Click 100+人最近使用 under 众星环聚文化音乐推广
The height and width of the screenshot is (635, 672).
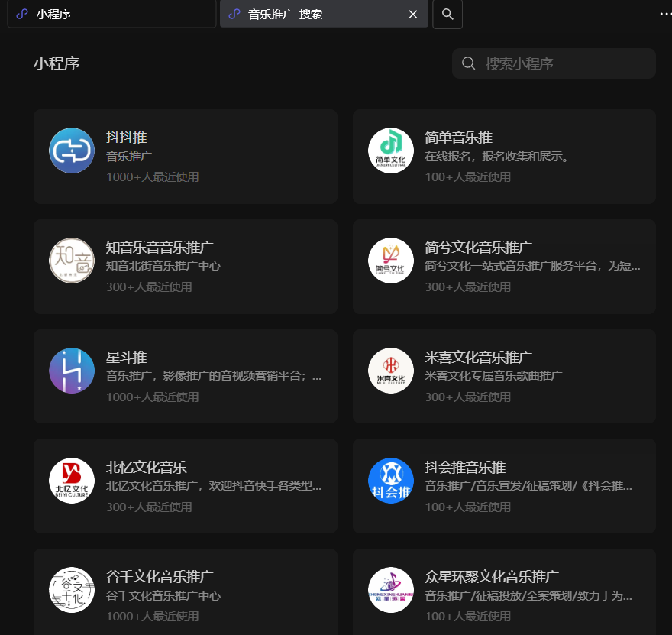[x=467, y=617]
